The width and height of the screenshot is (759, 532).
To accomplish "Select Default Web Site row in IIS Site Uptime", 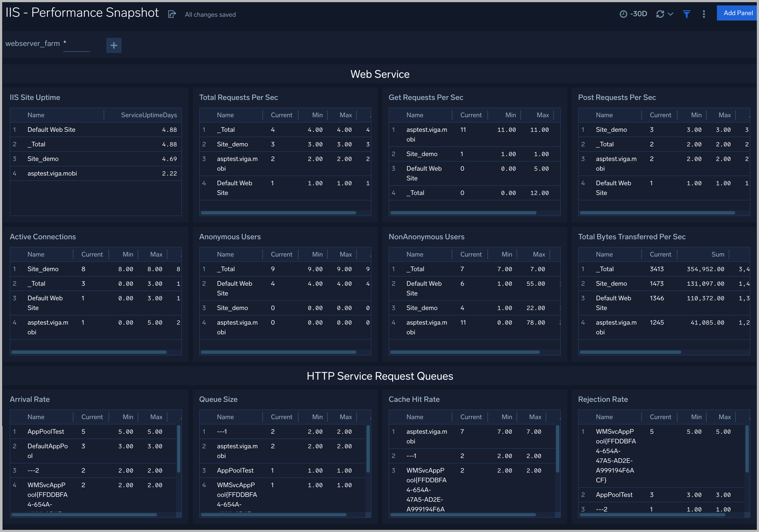I will pos(51,129).
